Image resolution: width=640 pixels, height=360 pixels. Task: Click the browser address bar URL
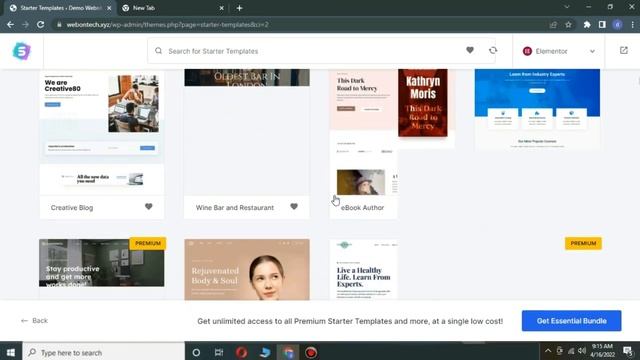[167, 25]
